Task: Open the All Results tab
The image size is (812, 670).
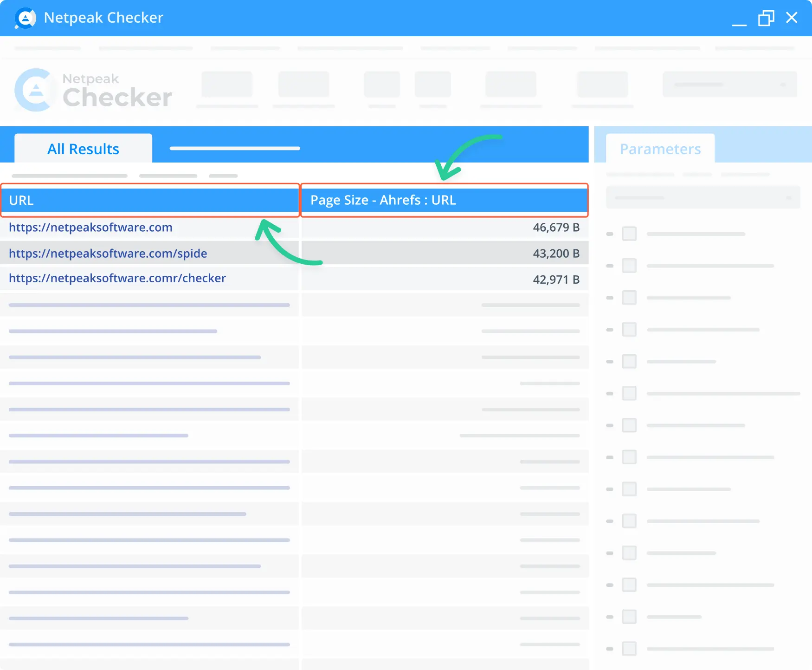Action: [x=83, y=149]
